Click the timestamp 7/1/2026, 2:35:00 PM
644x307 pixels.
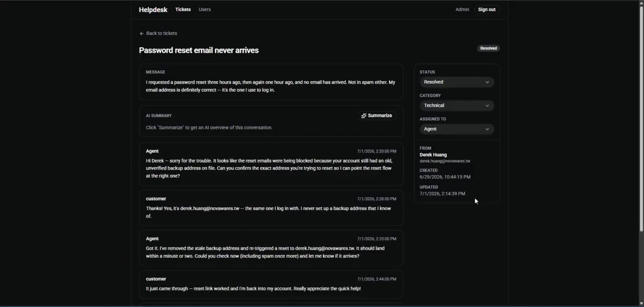pyautogui.click(x=377, y=239)
